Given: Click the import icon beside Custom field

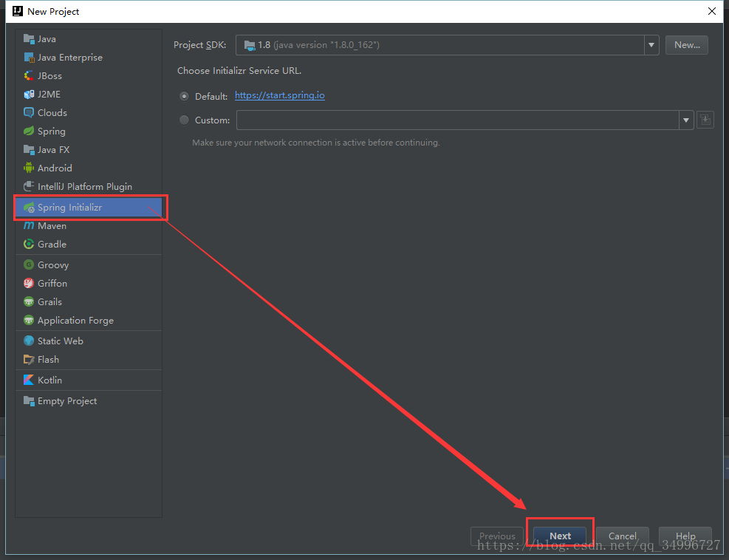Looking at the screenshot, I should tap(705, 120).
